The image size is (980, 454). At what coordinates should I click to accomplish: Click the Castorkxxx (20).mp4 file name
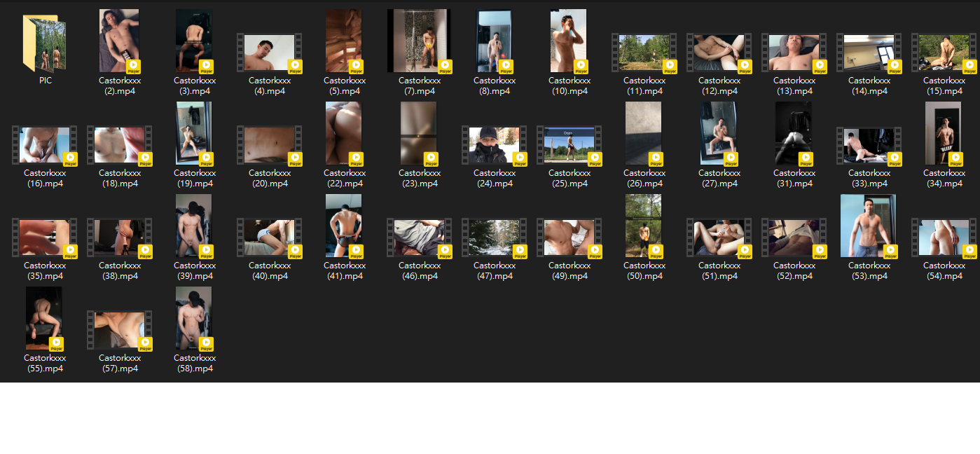click(x=270, y=178)
